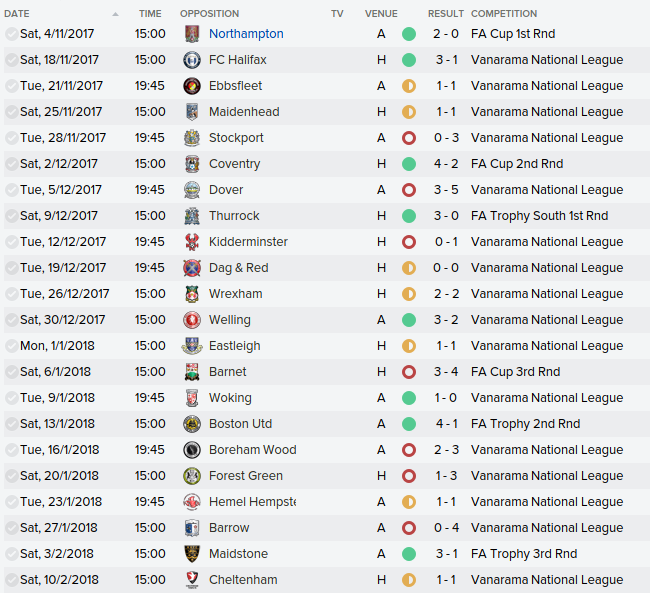Click the FC Halifax club badge

point(192,60)
